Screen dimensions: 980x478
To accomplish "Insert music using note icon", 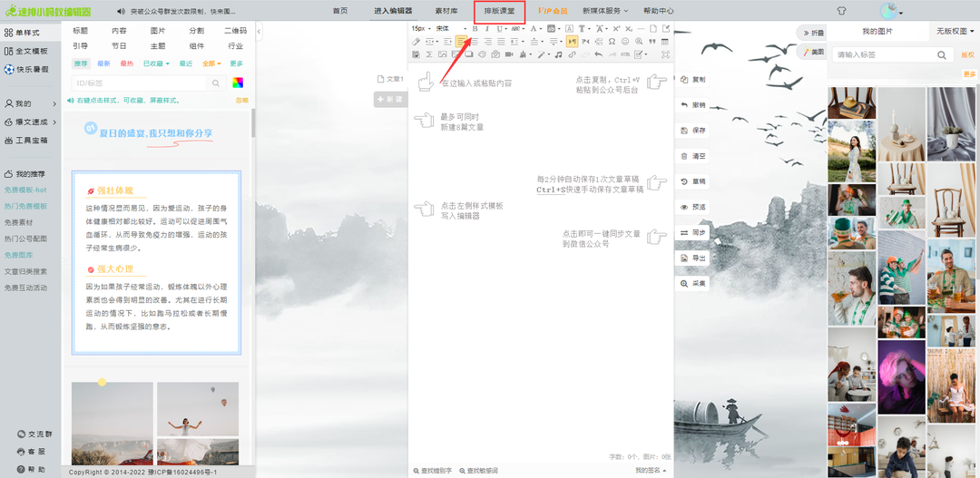I will pos(558,54).
